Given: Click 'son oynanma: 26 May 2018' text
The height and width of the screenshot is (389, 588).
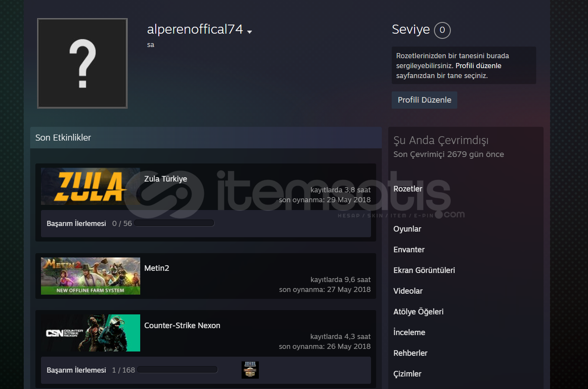Looking at the screenshot, I should [x=325, y=346].
